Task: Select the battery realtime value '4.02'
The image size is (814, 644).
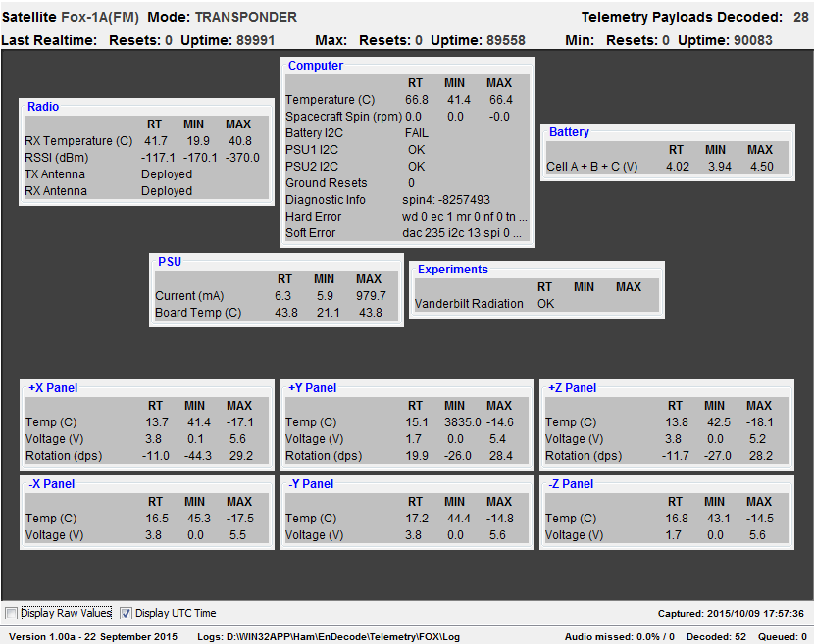Action: (x=678, y=167)
